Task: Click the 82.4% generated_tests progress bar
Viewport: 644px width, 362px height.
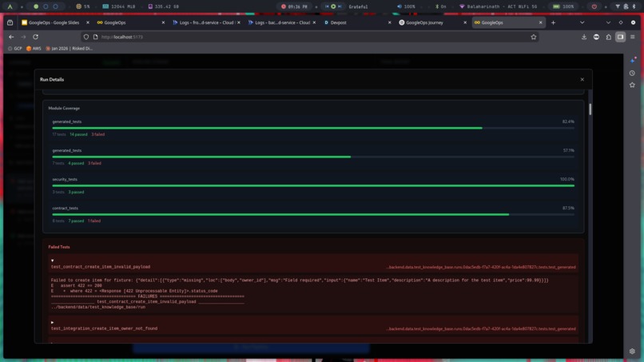Action: [313, 128]
